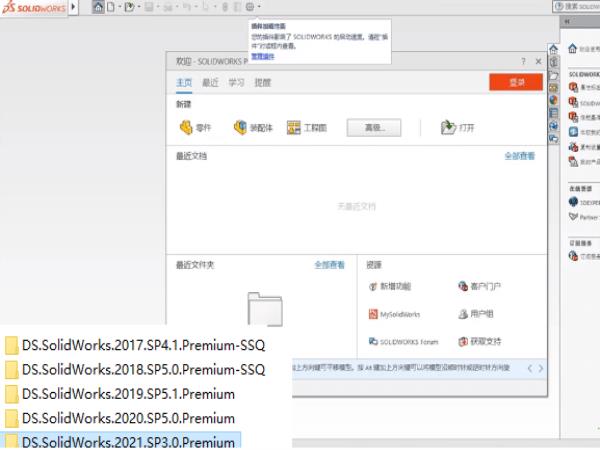Screen dimensions: 600x450
Task: Switch to the 提醒 tab in Welcome dialog
Action: pyautogui.click(x=262, y=83)
